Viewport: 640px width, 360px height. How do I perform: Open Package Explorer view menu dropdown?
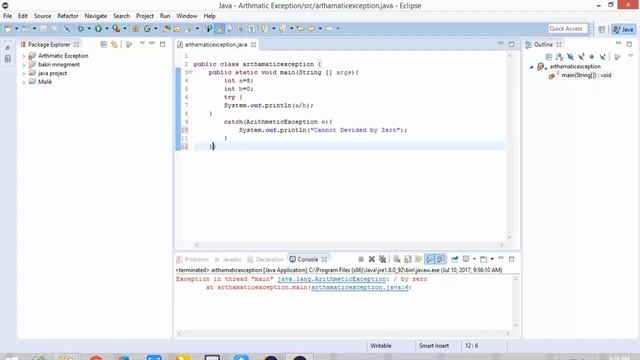tap(142, 43)
